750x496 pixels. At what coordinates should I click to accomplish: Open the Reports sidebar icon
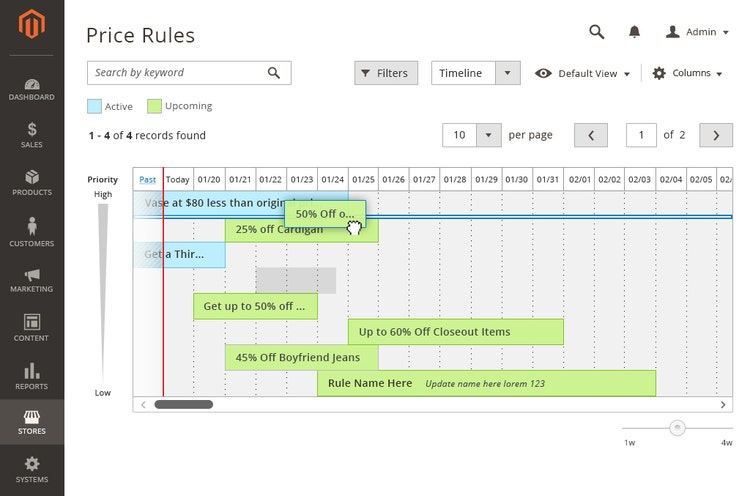click(32, 376)
